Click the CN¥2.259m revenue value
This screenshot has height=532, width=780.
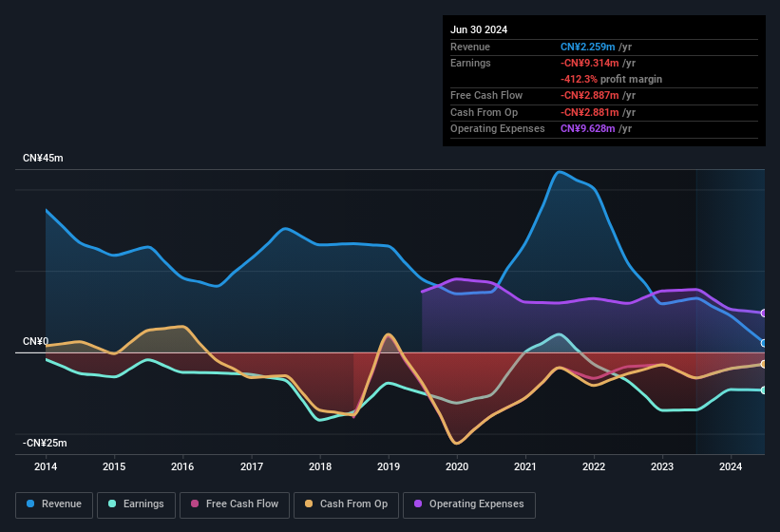coord(587,47)
